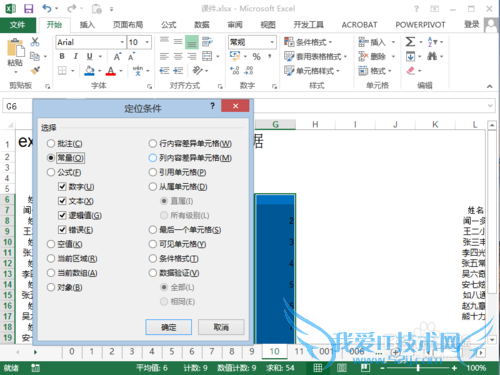Toggle Bold formatting
Screen dimensions: 500x375
click(62, 56)
